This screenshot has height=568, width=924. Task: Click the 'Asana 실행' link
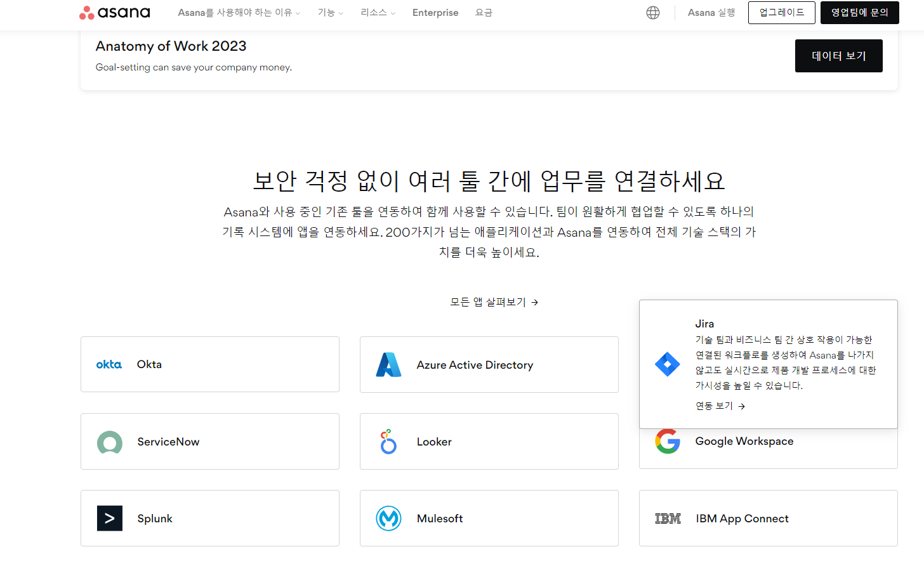click(711, 13)
